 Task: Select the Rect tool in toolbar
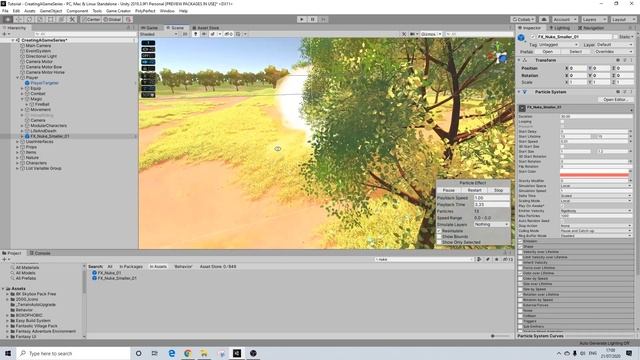coord(51,19)
